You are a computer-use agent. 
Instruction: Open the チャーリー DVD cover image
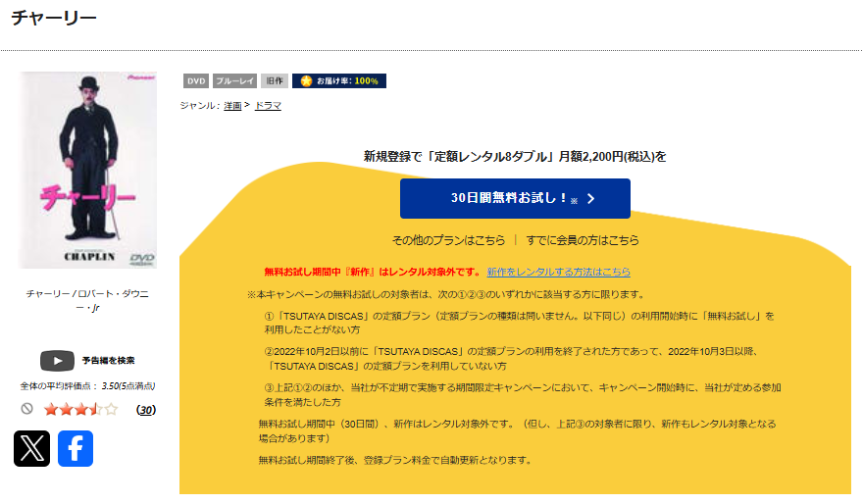click(88, 170)
